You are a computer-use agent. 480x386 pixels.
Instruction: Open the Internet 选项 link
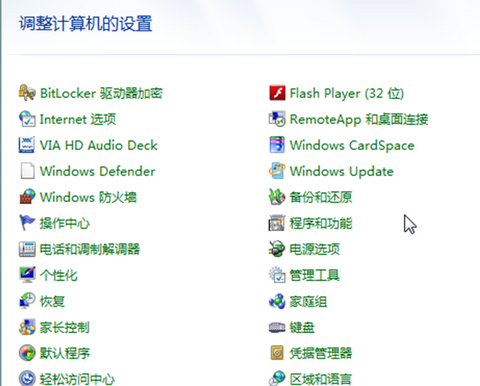(78, 119)
